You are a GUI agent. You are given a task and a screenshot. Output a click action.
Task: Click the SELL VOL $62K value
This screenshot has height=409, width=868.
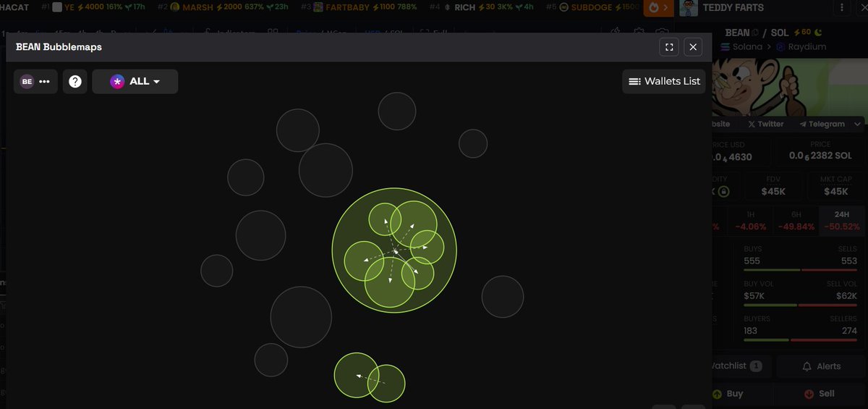[x=845, y=295]
